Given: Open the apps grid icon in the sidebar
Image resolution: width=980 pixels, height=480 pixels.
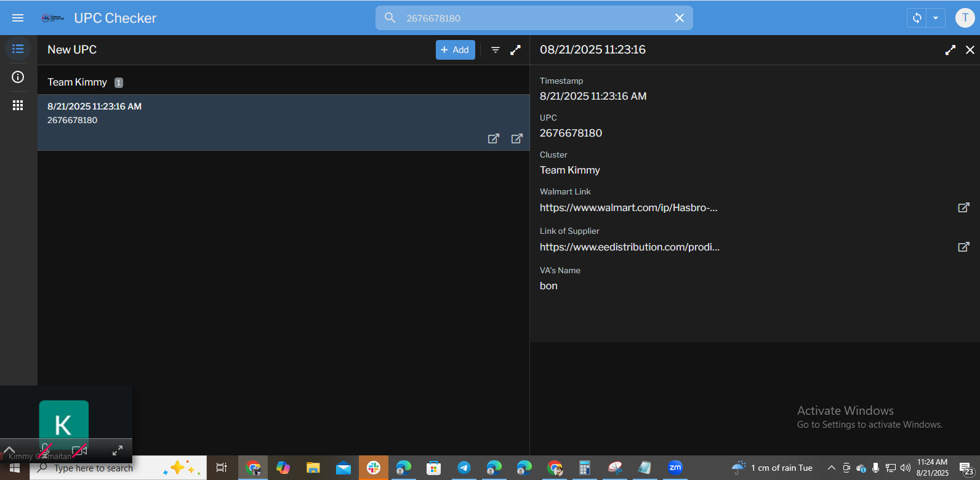Looking at the screenshot, I should point(18,105).
